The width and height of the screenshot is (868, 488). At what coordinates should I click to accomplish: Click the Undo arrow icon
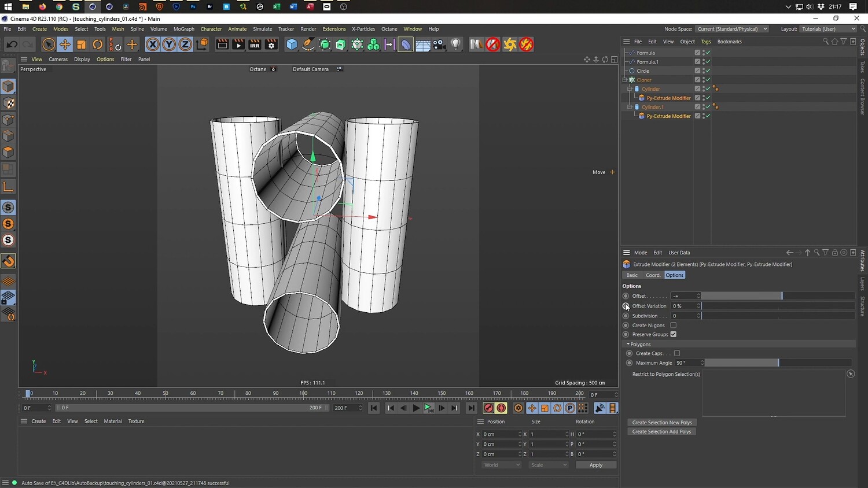[x=12, y=45]
